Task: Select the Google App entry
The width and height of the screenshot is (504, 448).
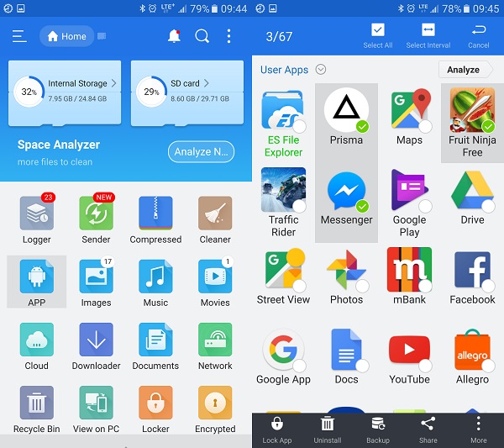Action: tap(283, 356)
